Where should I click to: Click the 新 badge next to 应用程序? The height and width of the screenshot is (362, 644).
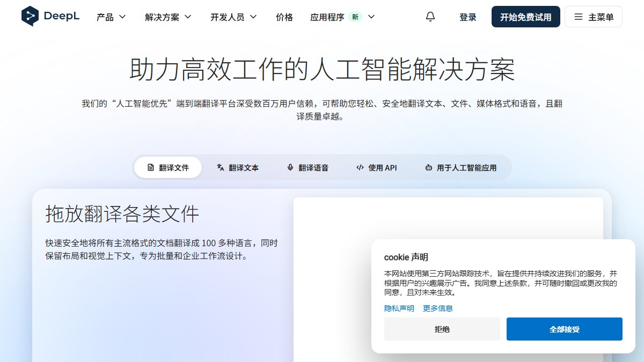pyautogui.click(x=355, y=17)
